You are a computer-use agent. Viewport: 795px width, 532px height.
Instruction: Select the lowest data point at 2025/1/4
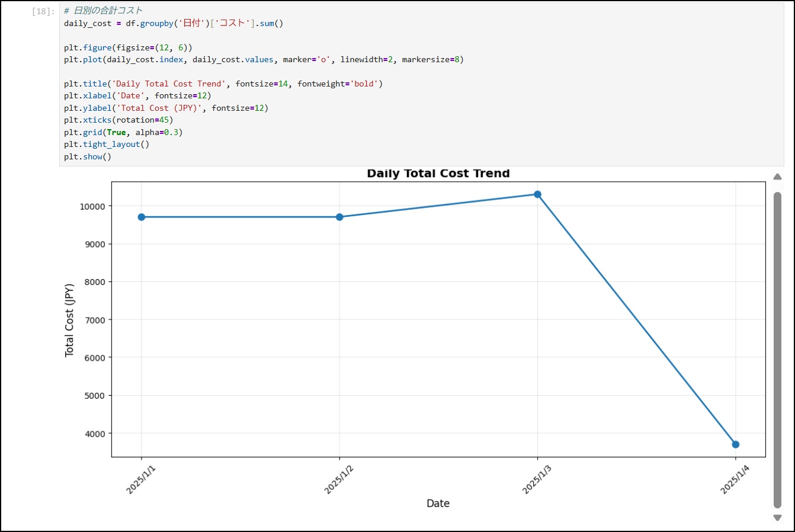(735, 444)
